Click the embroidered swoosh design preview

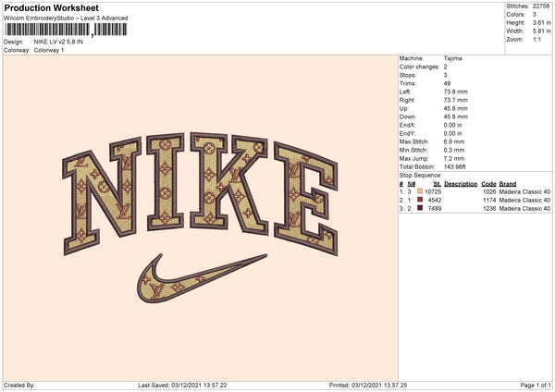click(202, 278)
